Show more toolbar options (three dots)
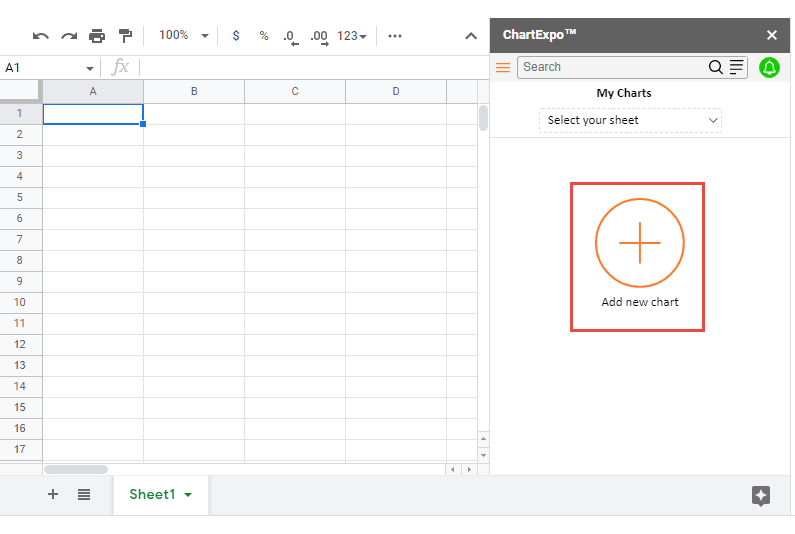 [395, 36]
